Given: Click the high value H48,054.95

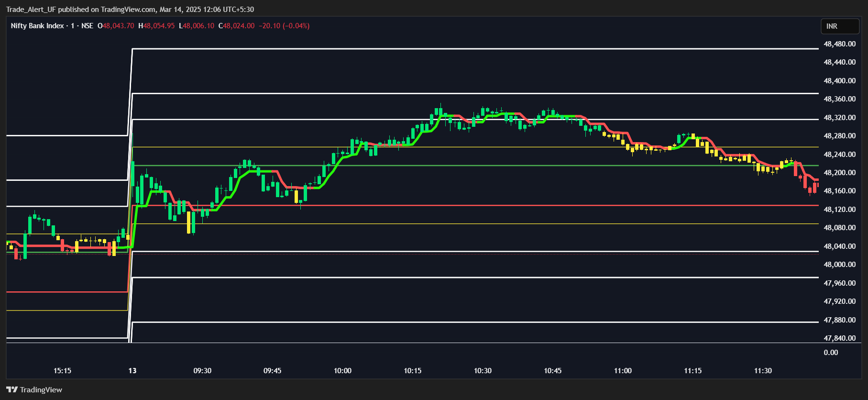Looking at the screenshot, I should (x=156, y=26).
